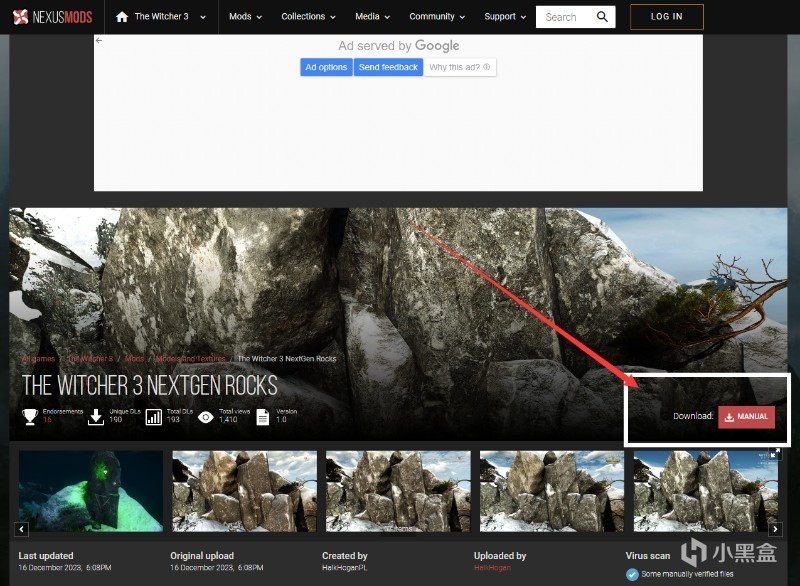This screenshot has width=800, height=586.
Task: Click the Send feedback button
Action: click(x=388, y=67)
